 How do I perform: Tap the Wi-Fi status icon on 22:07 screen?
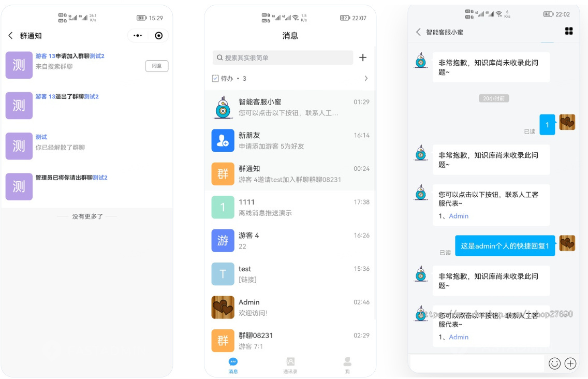click(296, 17)
